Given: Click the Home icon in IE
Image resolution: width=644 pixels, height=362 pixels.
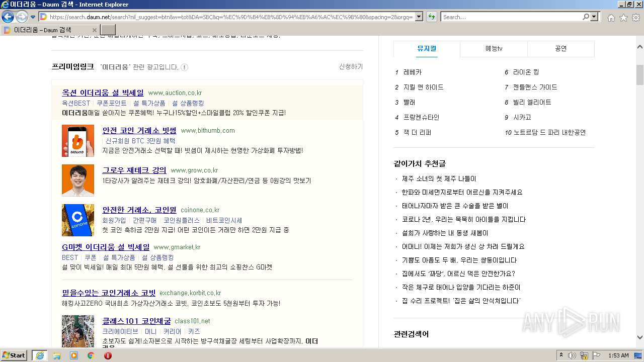Looking at the screenshot, I should coord(611,18).
